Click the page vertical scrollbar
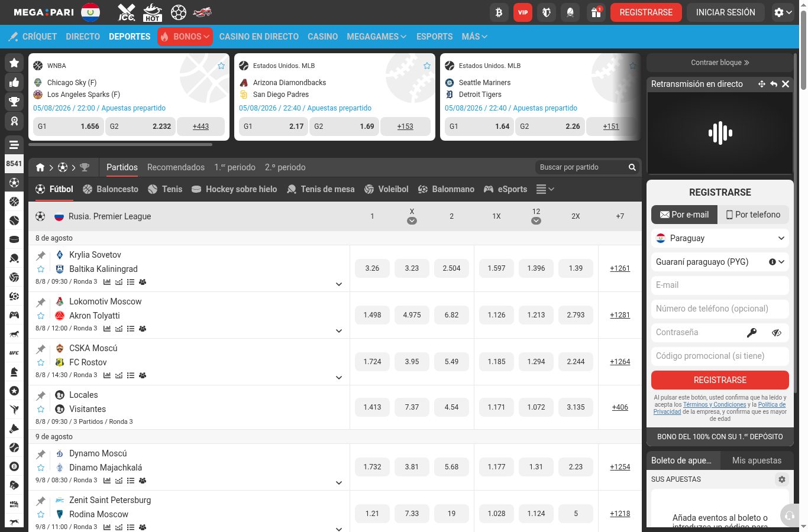The width and height of the screenshot is (808, 532). click(803, 50)
